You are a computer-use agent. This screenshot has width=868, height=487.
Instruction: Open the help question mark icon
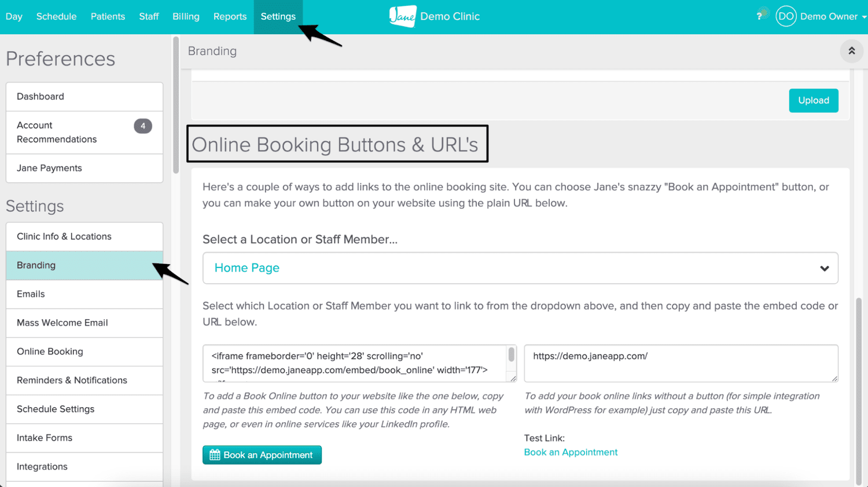pyautogui.click(x=760, y=16)
